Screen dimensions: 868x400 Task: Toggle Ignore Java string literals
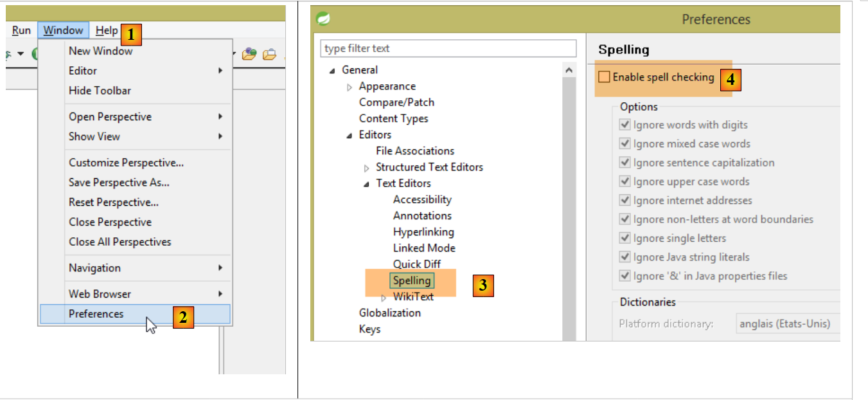tap(624, 257)
